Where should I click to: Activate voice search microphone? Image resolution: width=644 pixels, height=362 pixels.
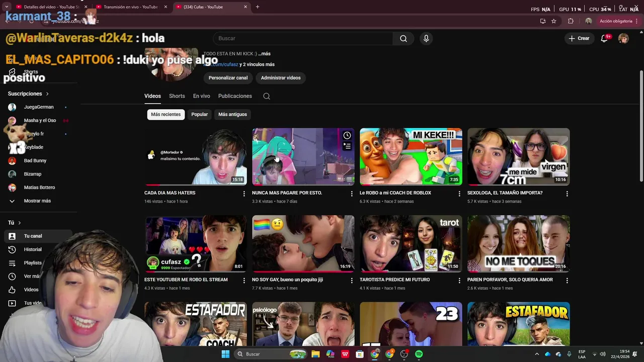tap(426, 39)
